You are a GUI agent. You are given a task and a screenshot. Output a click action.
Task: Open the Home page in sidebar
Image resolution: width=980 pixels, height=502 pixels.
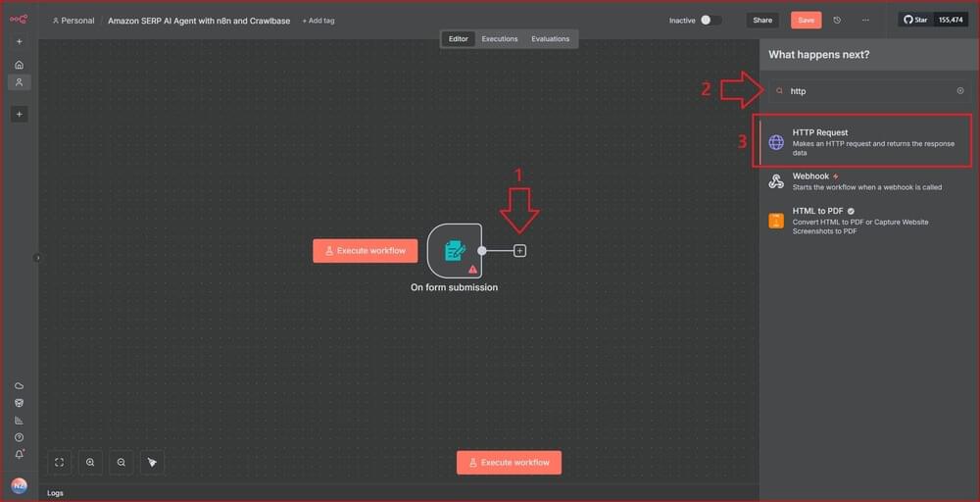19,65
